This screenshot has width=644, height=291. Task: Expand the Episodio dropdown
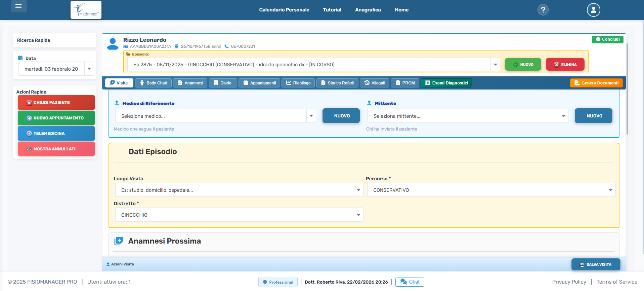495,65
